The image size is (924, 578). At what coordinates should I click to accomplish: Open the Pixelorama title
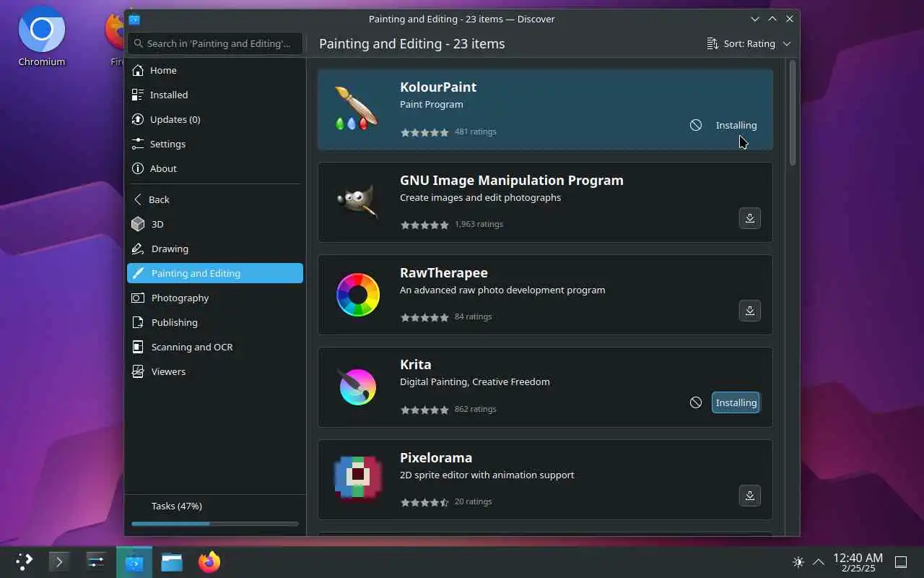coord(436,457)
